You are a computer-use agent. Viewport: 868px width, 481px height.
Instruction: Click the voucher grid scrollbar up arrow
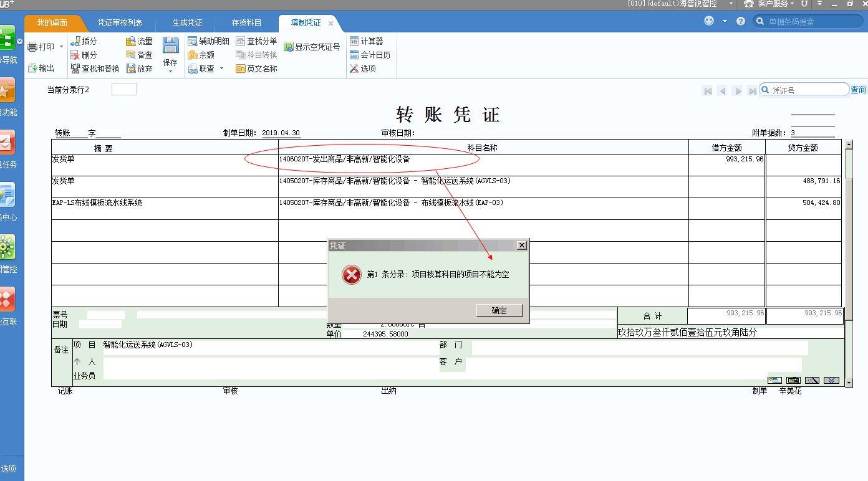click(848, 145)
